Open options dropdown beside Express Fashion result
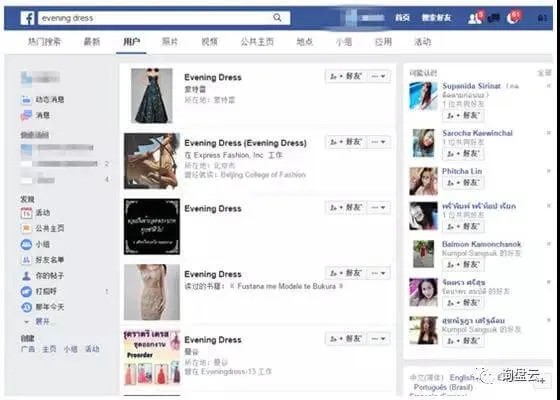Image resolution: width=560 pixels, height=400 pixels. [379, 142]
